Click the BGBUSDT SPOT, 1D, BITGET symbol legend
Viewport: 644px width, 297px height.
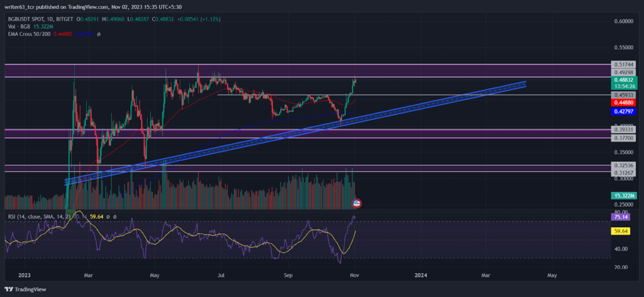click(x=41, y=19)
